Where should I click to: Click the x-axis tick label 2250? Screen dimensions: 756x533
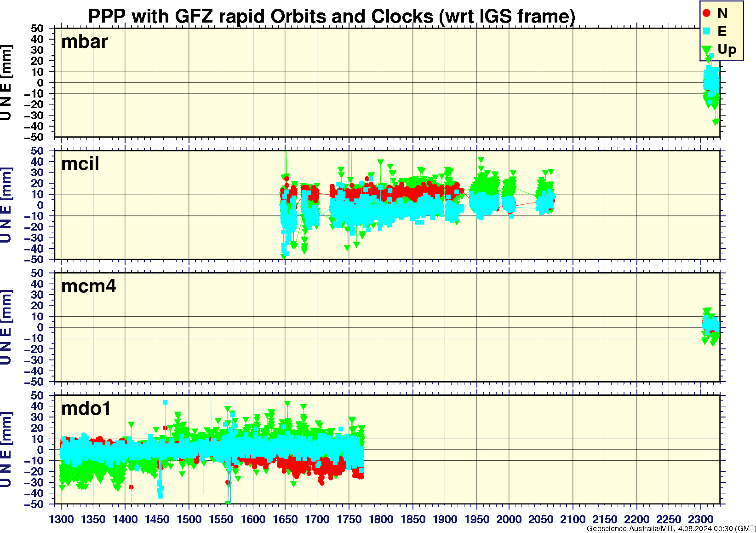click(x=669, y=519)
